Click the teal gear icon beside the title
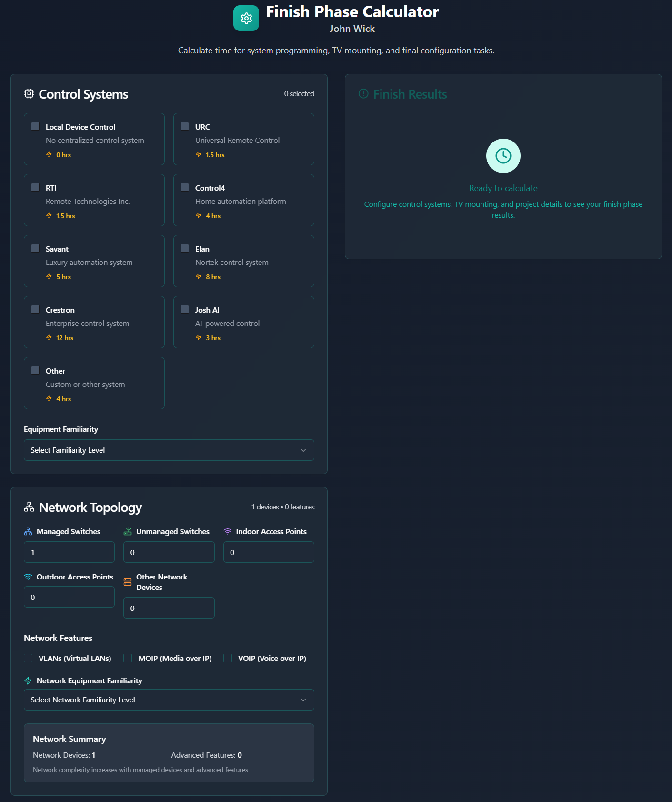Viewport: 672px width, 802px height. (x=246, y=18)
